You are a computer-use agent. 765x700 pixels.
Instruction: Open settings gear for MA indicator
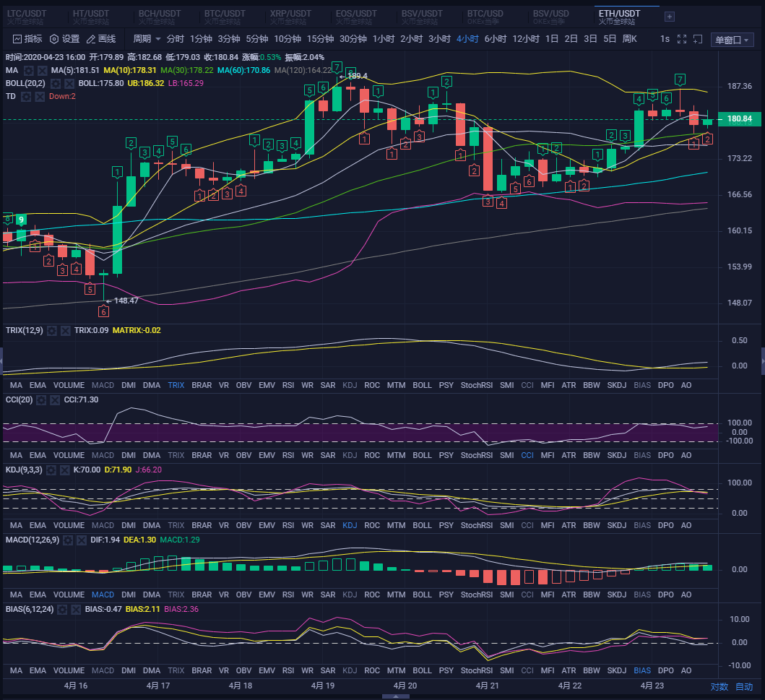tap(29, 70)
